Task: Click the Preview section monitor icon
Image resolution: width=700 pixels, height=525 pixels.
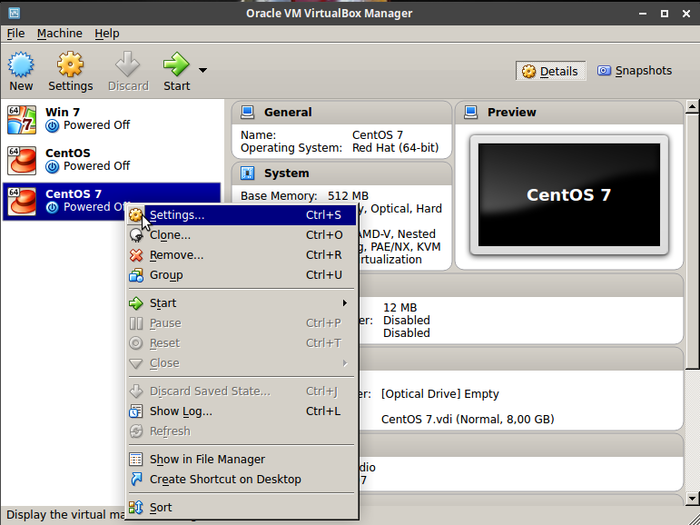Action: (471, 112)
